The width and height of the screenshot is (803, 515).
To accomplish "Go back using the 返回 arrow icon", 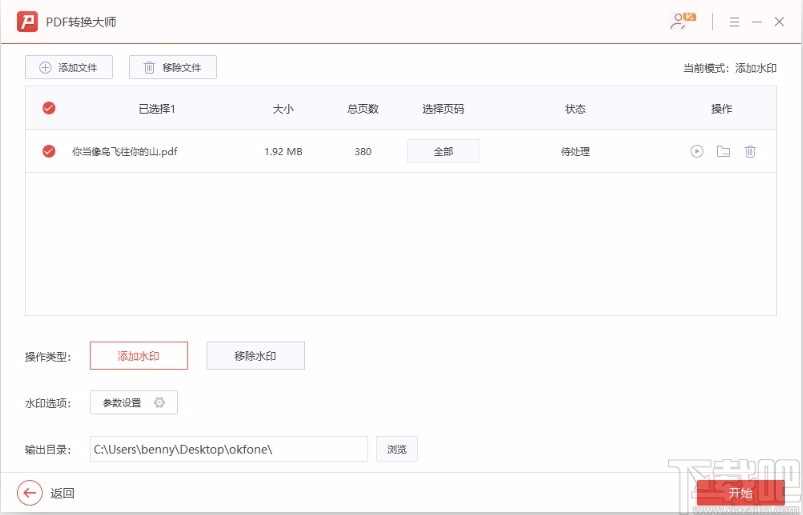I will (x=31, y=492).
